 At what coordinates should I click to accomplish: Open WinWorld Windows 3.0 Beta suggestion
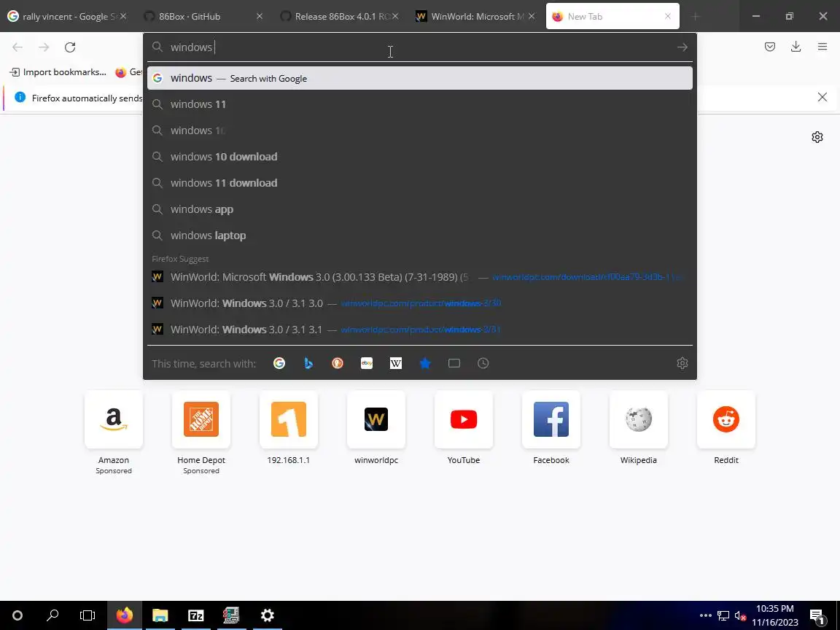(419, 277)
